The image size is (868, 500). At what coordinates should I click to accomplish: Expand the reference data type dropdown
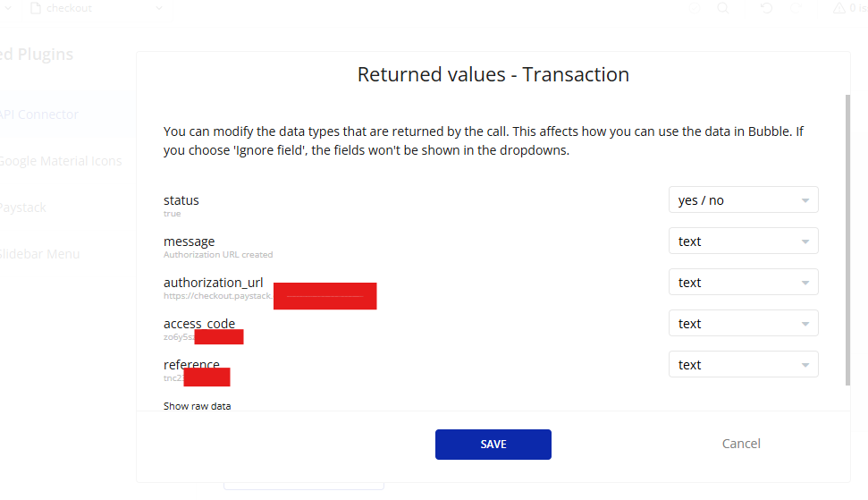743,365
